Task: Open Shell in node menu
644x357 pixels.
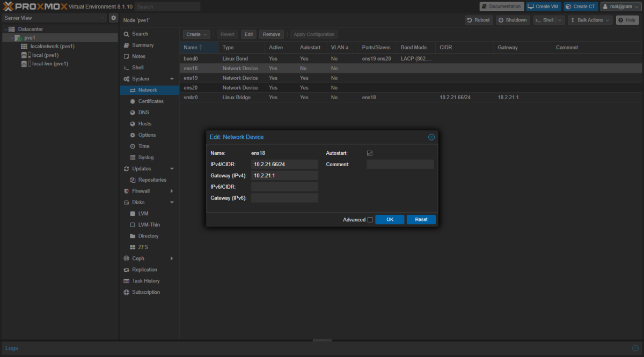Action: click(x=149, y=68)
